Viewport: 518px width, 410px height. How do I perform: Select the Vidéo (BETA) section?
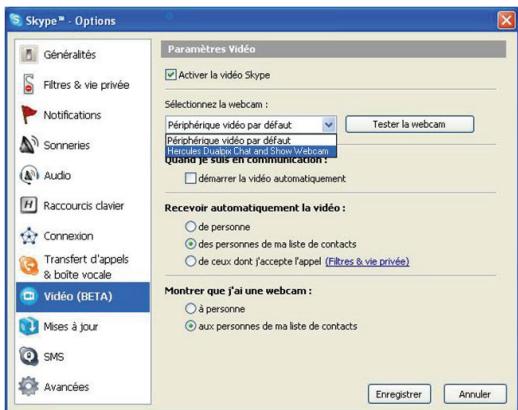[x=83, y=296]
